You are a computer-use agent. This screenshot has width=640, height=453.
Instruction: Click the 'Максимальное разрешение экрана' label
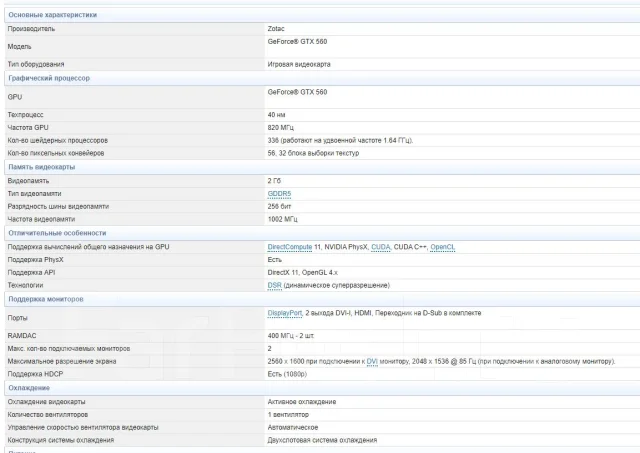pyautogui.click(x=62, y=362)
